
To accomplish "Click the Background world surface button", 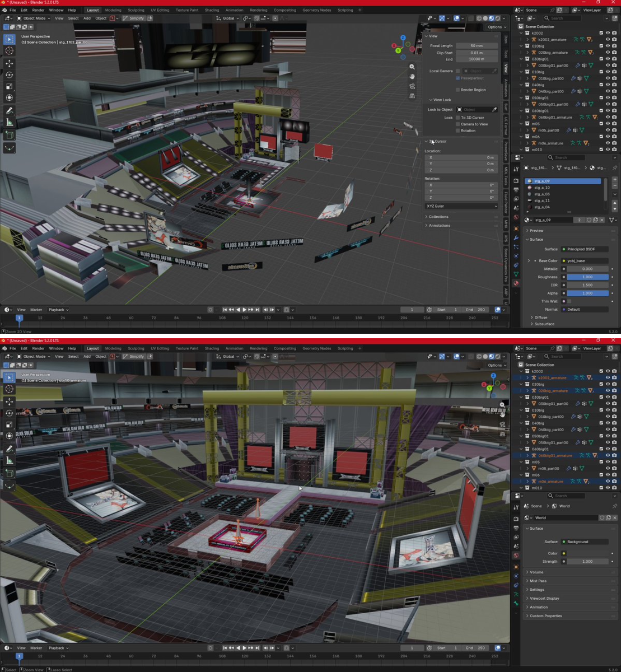I will click(585, 542).
